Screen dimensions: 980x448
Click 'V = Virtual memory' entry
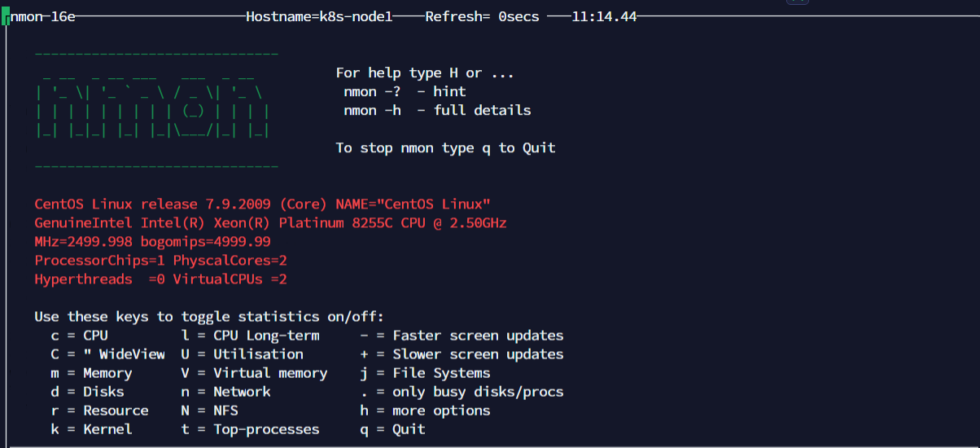coord(254,373)
